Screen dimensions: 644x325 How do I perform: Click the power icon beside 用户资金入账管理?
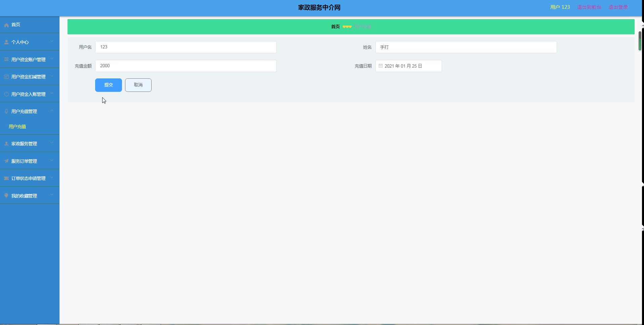(x=6, y=94)
